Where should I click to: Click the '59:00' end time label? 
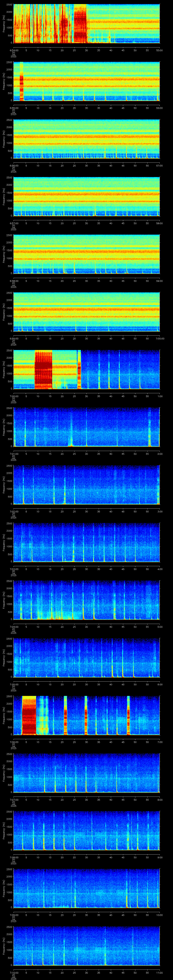(159, 281)
